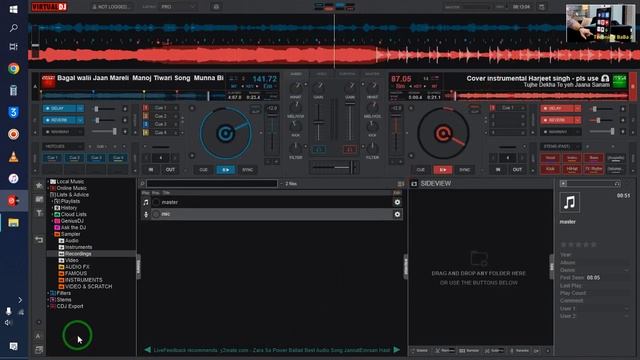Open settings for the mic recording
The image size is (640, 360).
pyautogui.click(x=397, y=214)
